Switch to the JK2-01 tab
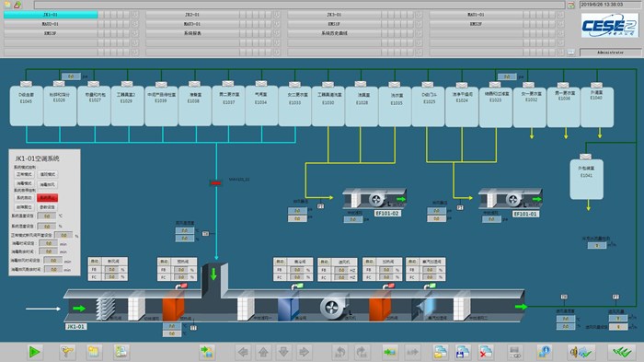The width and height of the screenshot is (644, 362). click(192, 15)
